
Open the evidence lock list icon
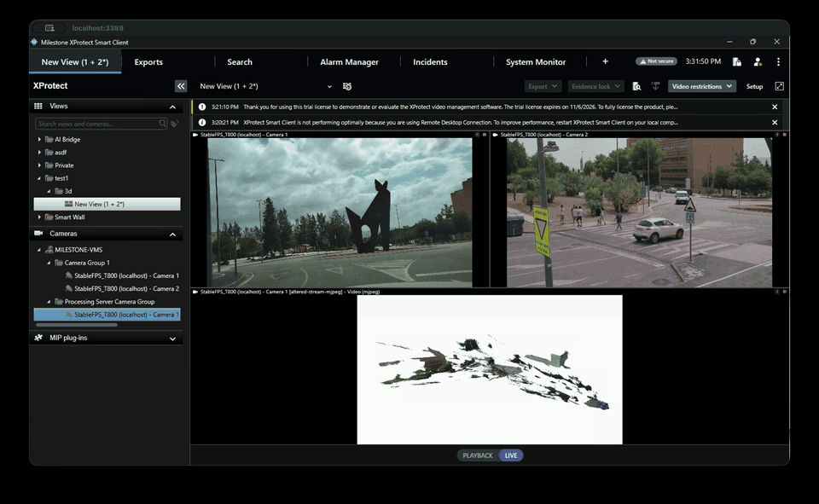736,61
